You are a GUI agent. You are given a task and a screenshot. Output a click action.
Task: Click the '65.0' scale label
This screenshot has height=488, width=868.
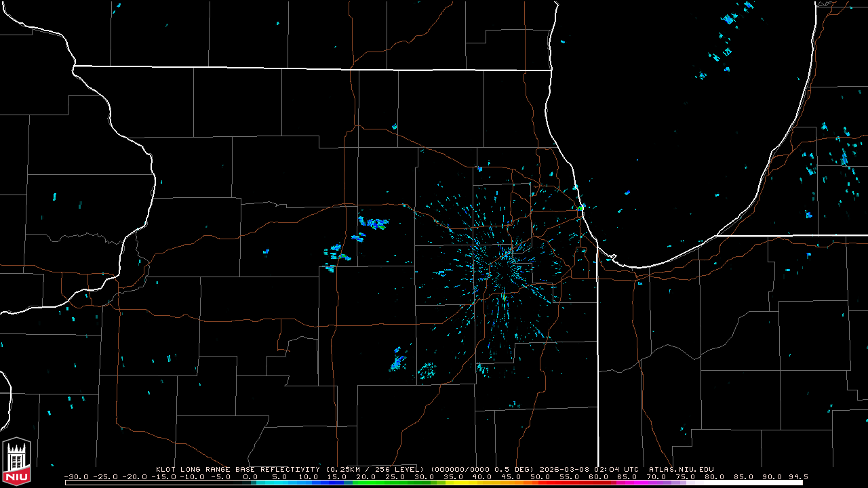627,477
